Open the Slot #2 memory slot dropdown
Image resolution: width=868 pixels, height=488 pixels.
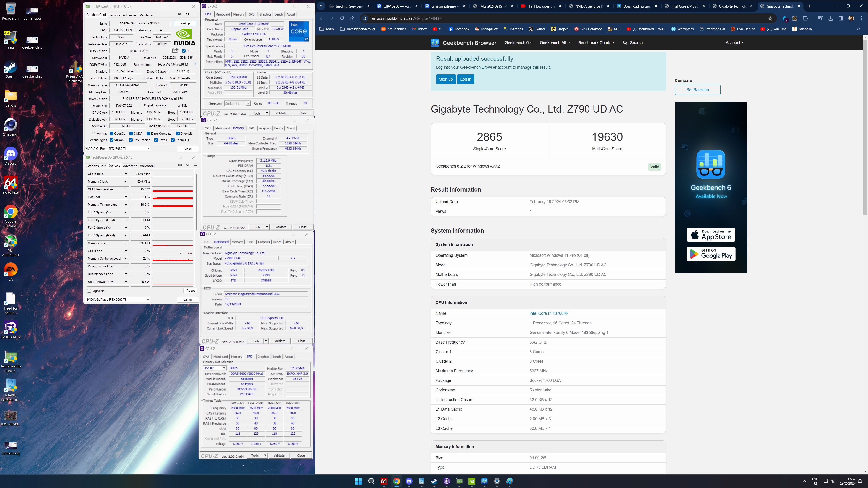(x=214, y=368)
